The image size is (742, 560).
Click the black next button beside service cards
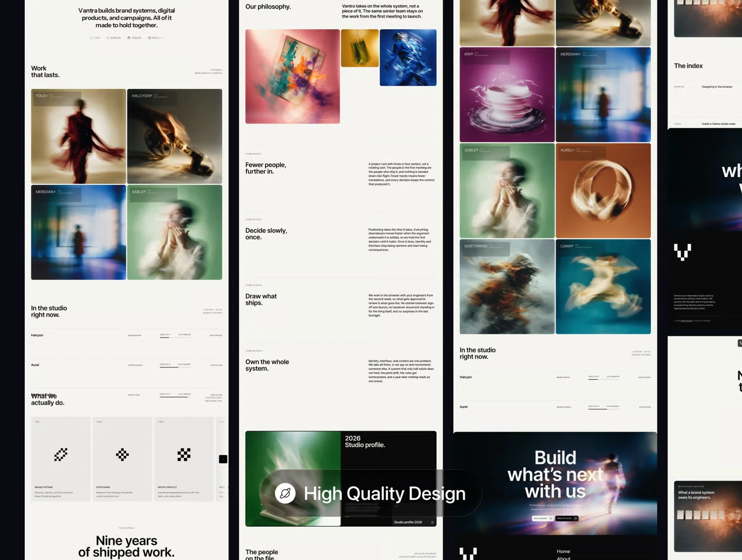coord(223,459)
